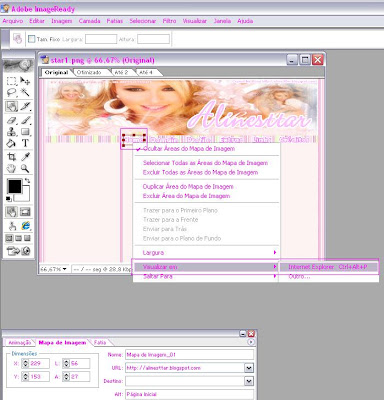
Task: Expand the Largura submenu
Action: [207, 253]
